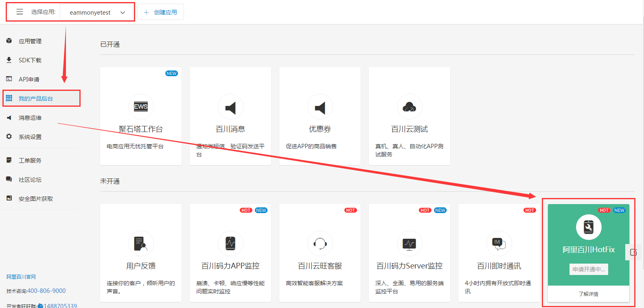Image resolution: width=644 pixels, height=308 pixels.
Task: Open the 百川即时通讯 product title
Action: coord(499,266)
